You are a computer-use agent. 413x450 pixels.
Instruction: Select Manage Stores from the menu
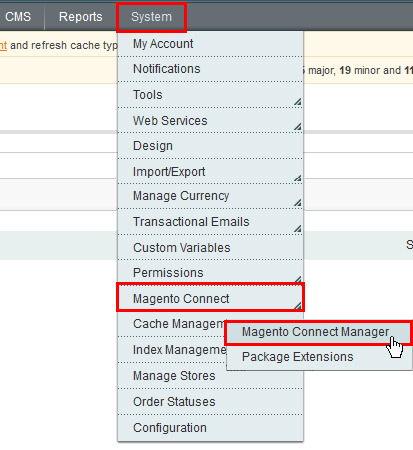pos(210,376)
